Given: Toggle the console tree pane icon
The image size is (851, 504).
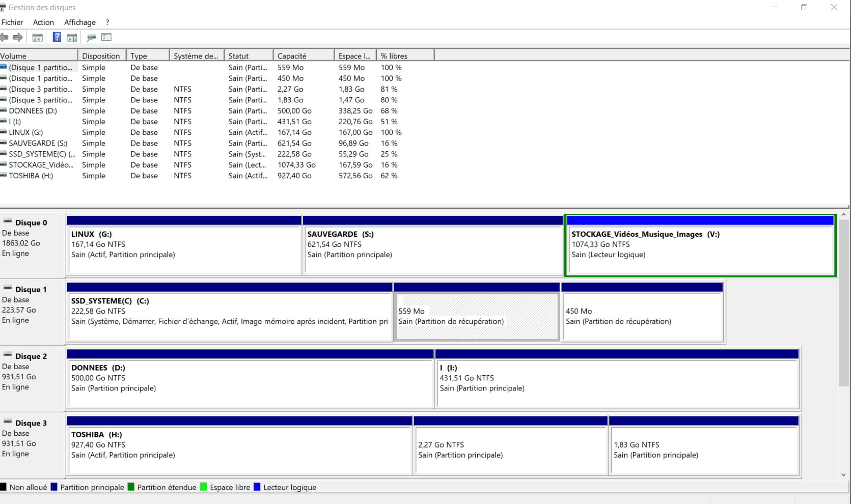Looking at the screenshot, I should tap(37, 38).
